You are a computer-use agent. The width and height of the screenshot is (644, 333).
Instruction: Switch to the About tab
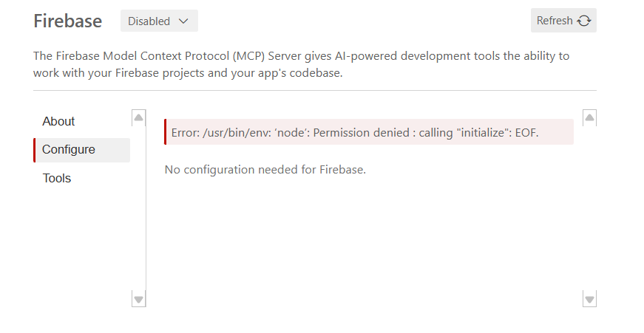[x=59, y=121]
